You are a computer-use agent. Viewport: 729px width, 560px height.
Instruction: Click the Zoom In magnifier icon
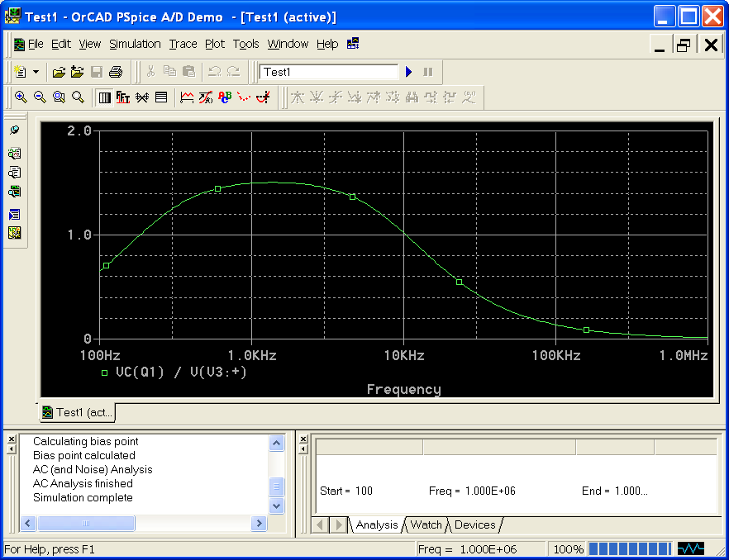tap(21, 97)
